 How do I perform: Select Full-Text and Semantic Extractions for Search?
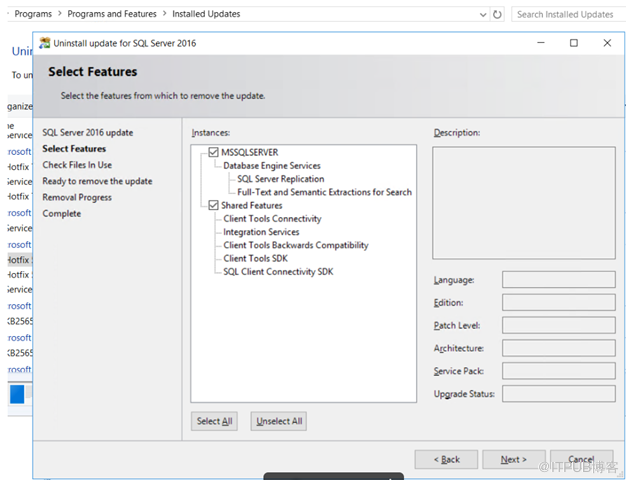pos(324,192)
